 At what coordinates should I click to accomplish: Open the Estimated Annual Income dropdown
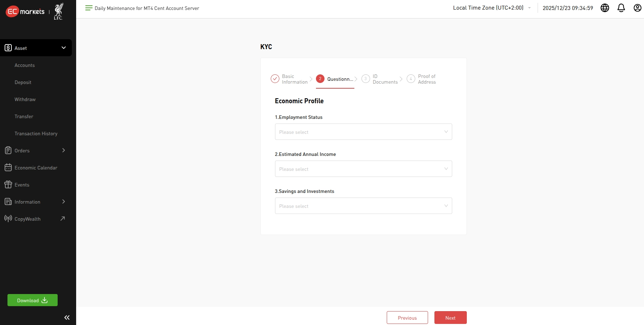pyautogui.click(x=363, y=169)
